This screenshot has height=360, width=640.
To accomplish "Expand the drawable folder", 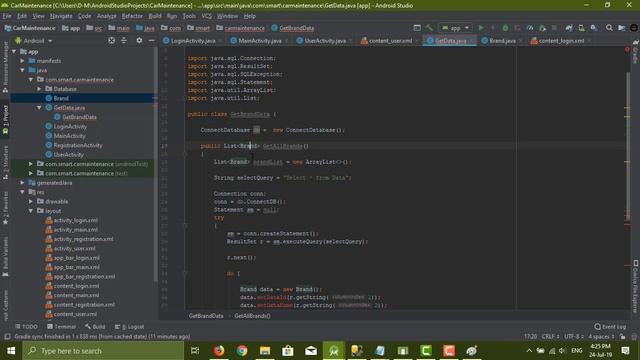I will click(x=31, y=202).
